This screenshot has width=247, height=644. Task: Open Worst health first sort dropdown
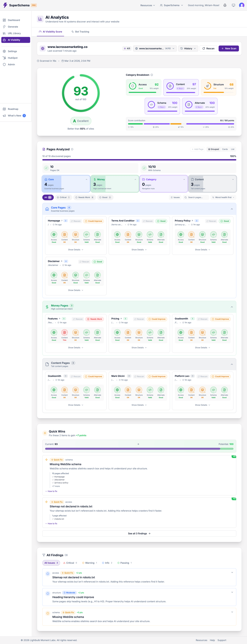(223, 197)
